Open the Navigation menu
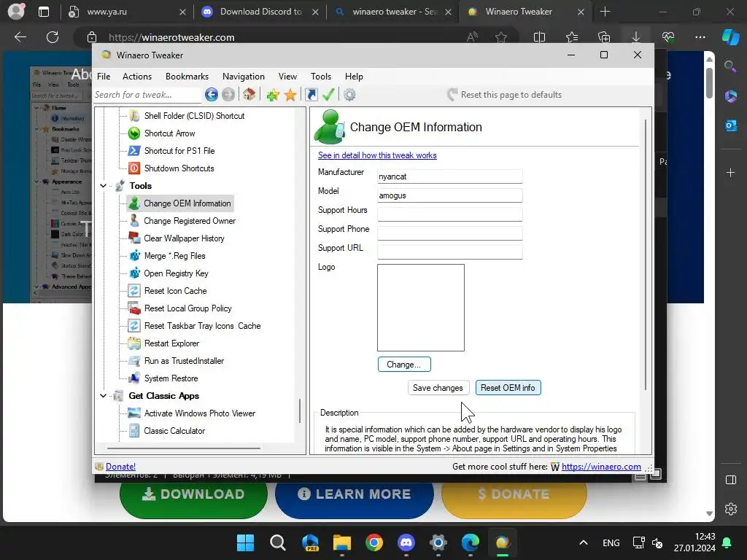The width and height of the screenshot is (747, 560). coord(244,76)
